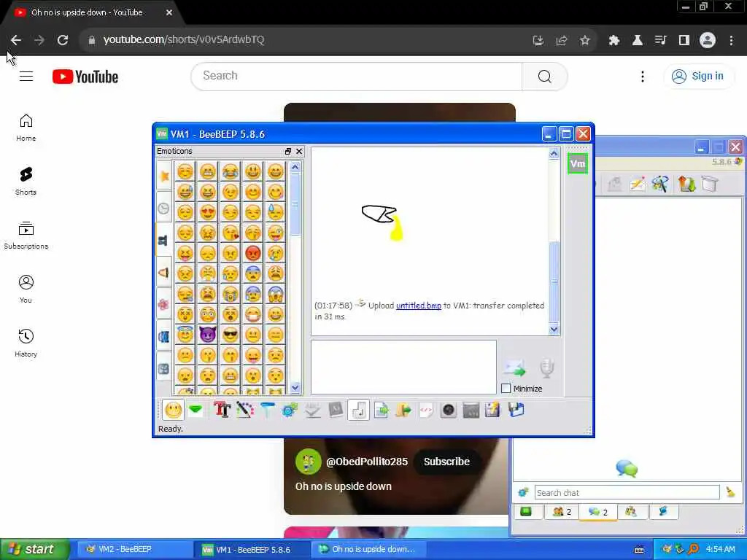Click the gray terminal window icon
The height and width of the screenshot is (560, 747).
[471, 410]
